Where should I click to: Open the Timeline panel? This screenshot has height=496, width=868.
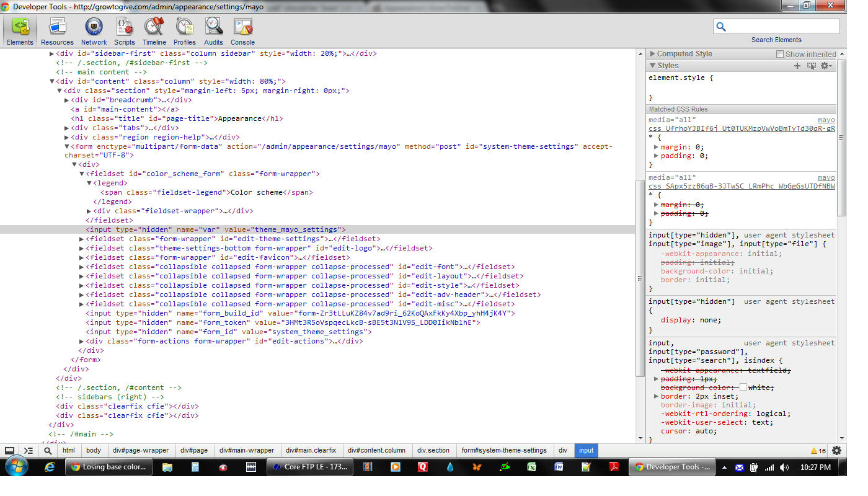point(154,31)
